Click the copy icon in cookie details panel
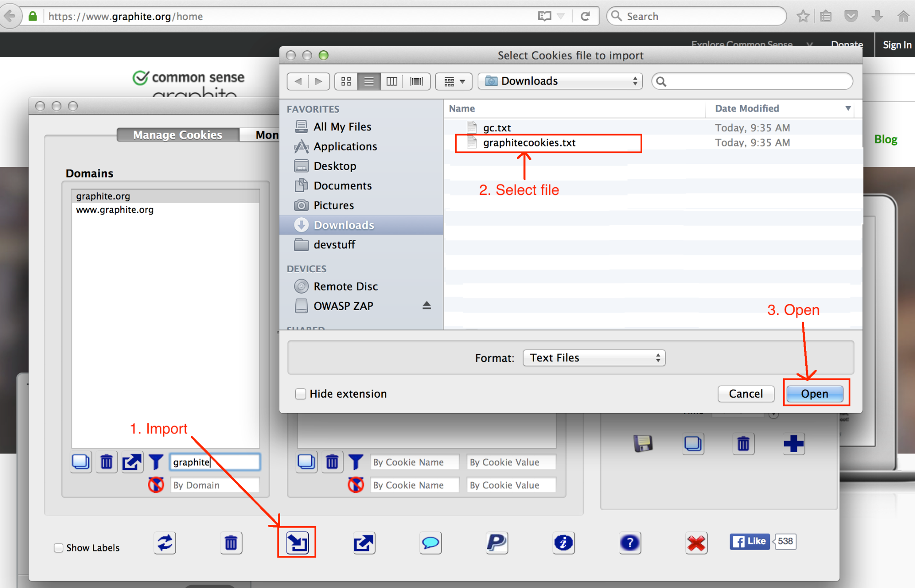The height and width of the screenshot is (588, 915). (x=693, y=443)
